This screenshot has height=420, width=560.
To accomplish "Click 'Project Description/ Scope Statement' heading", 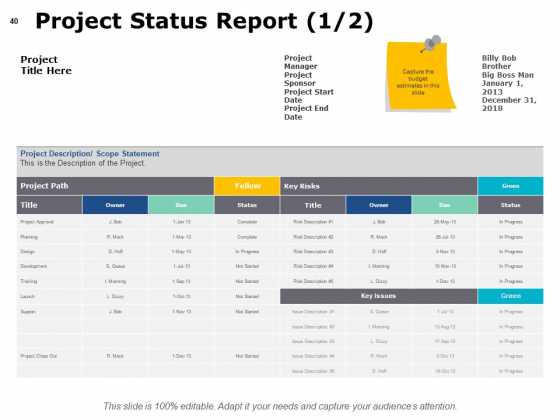I will point(90,154).
